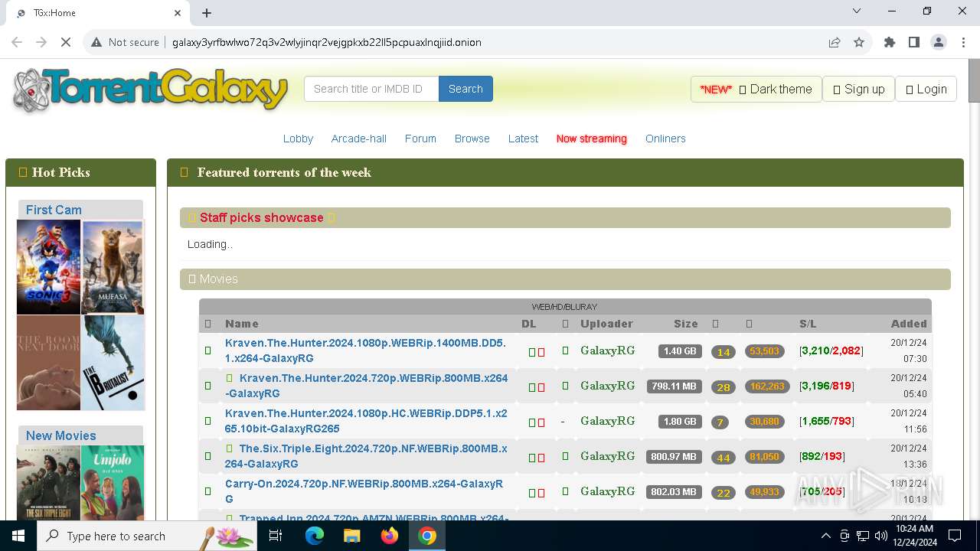The height and width of the screenshot is (551, 980).
Task: Open the Onliners menu item
Action: [665, 139]
